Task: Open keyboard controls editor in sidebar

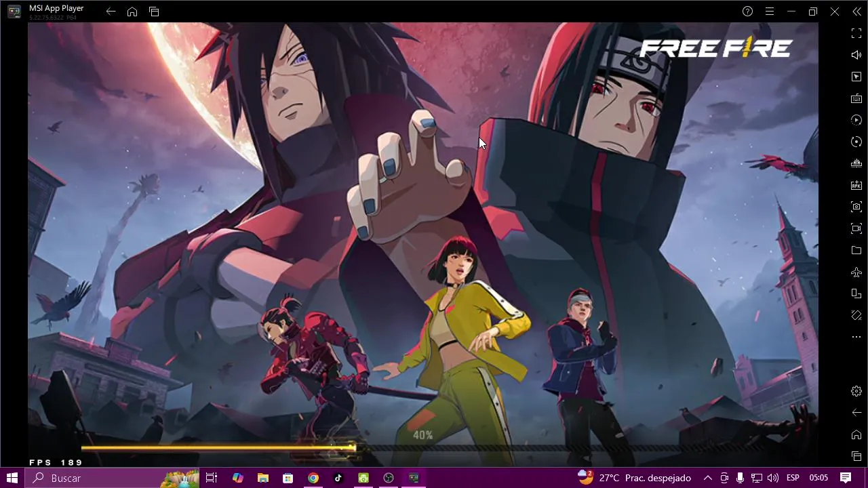Action: click(x=856, y=98)
